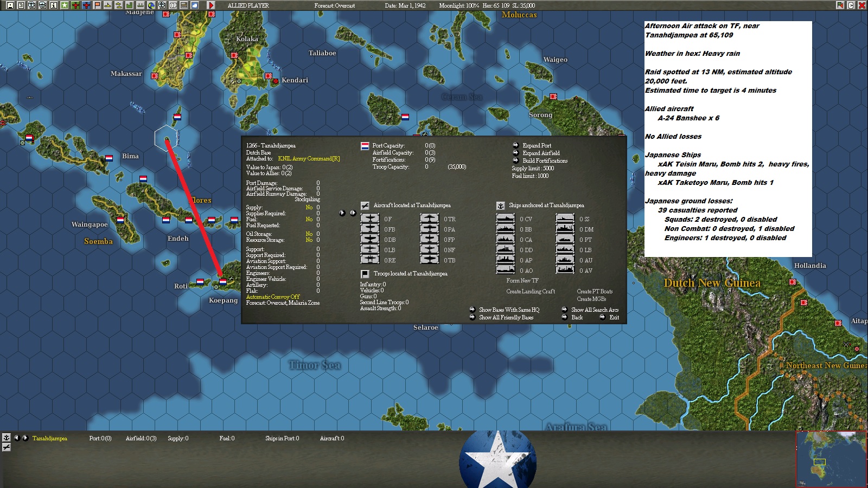The width and height of the screenshot is (868, 488).
Task: Click Create MGBs
Action: click(591, 299)
